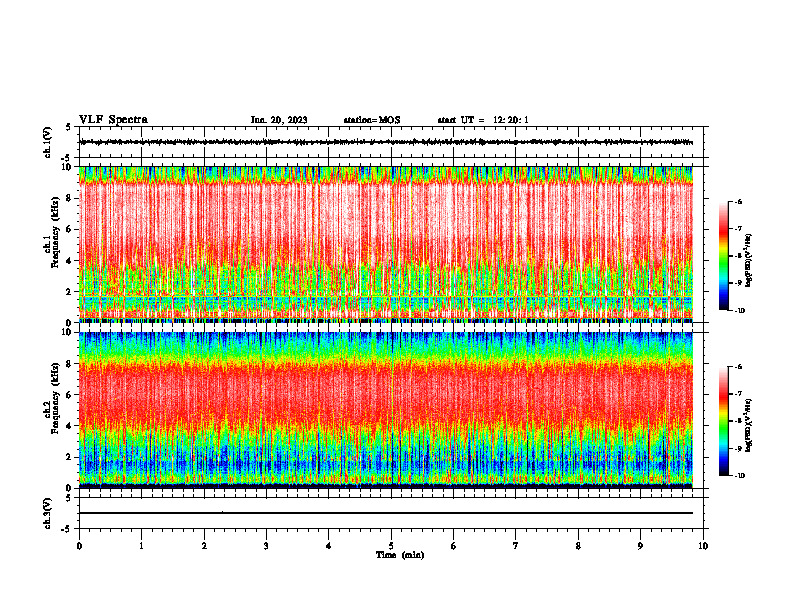Click the ch.2 color scale bar
Viewport: 792px width, 612px height.
pyautogui.click(x=724, y=421)
